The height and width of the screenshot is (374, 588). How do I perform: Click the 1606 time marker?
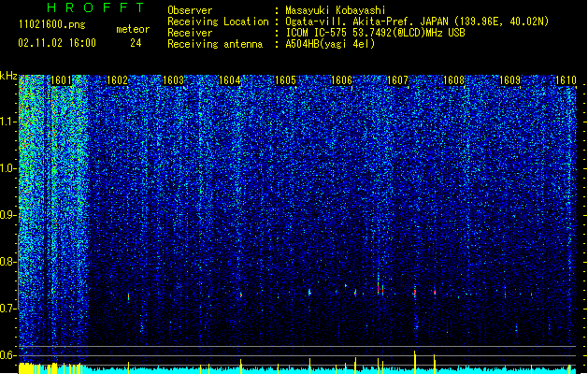pos(341,80)
